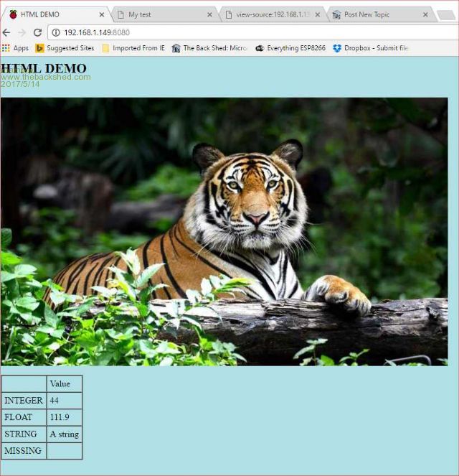
Task: Click the site info icon in address bar
Action: click(55, 32)
